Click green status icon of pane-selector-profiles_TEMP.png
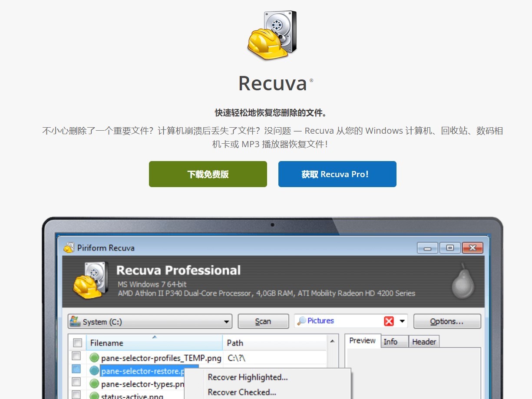Image resolution: width=532 pixels, height=399 pixels. (94, 358)
